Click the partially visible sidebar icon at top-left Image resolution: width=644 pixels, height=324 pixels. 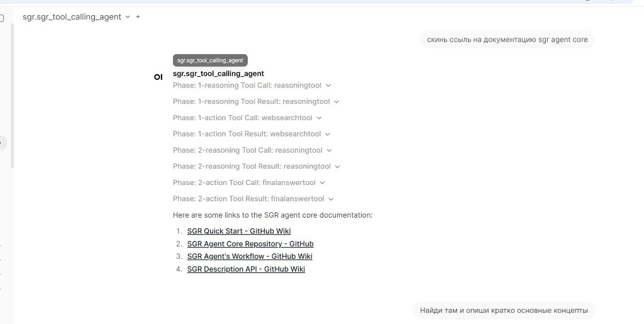point(2,18)
